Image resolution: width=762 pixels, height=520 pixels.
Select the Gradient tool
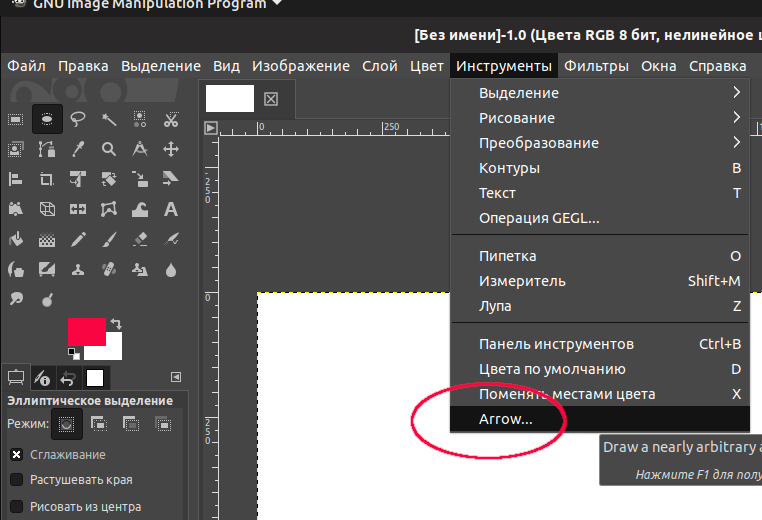pyautogui.click(x=47, y=240)
